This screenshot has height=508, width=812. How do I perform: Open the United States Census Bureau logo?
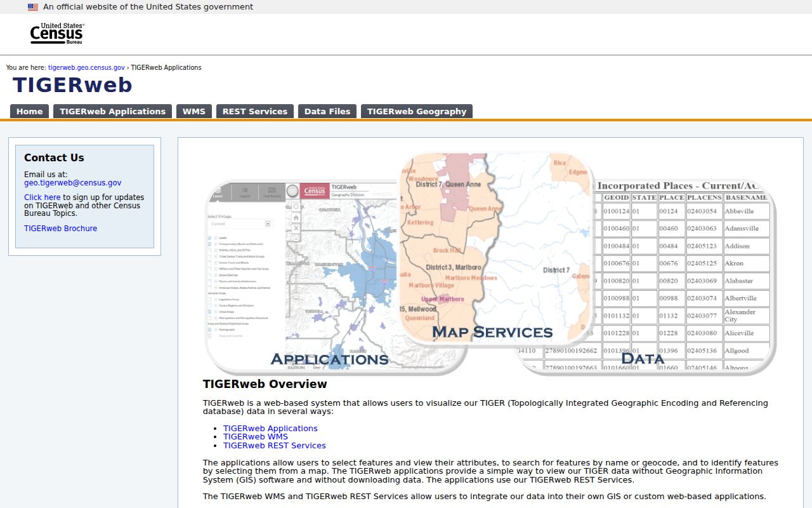click(57, 34)
